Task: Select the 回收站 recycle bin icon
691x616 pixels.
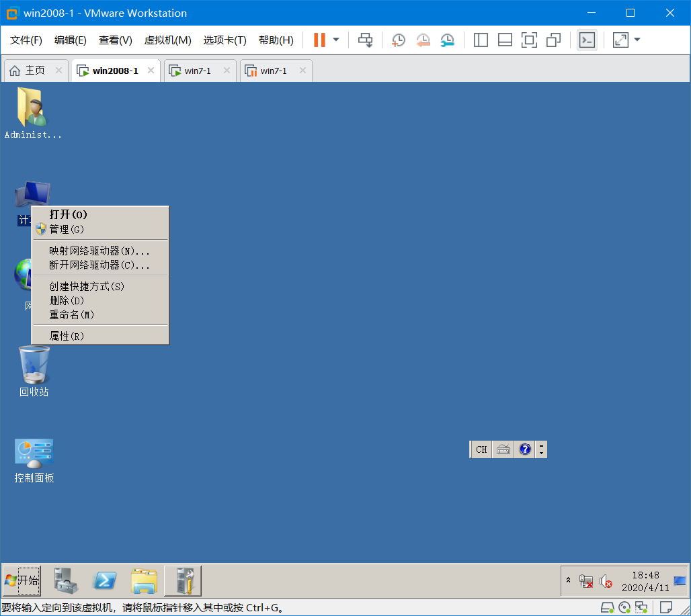Action: (x=34, y=371)
